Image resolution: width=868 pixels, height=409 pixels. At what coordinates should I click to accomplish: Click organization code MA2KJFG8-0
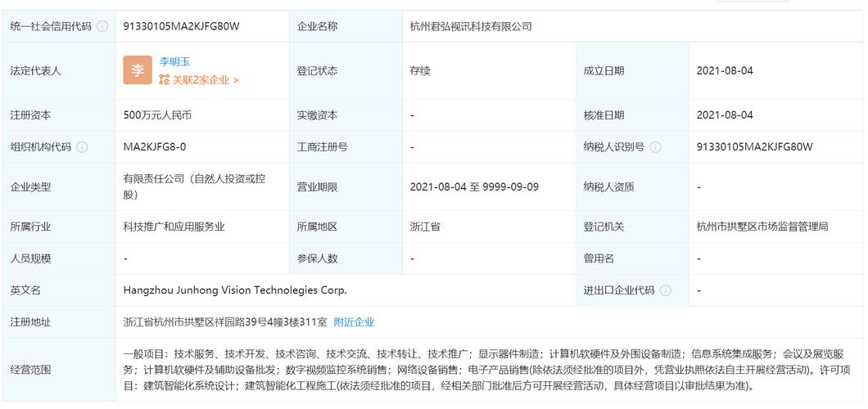coord(155,147)
